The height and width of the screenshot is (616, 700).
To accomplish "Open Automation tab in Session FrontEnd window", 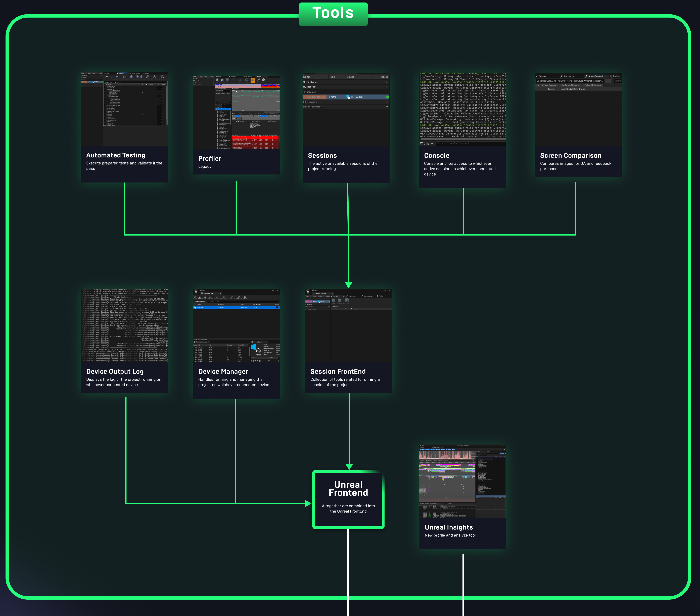I will [x=352, y=296].
